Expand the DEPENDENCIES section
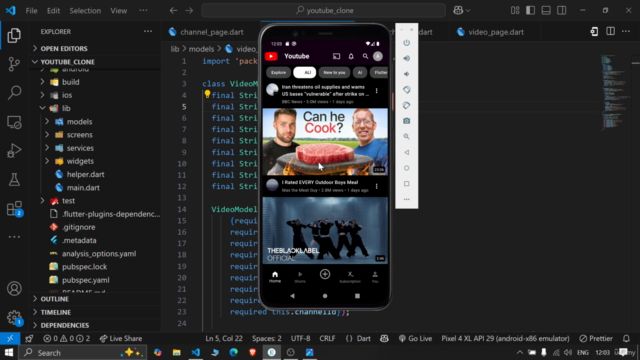The image size is (640, 360). [x=64, y=325]
